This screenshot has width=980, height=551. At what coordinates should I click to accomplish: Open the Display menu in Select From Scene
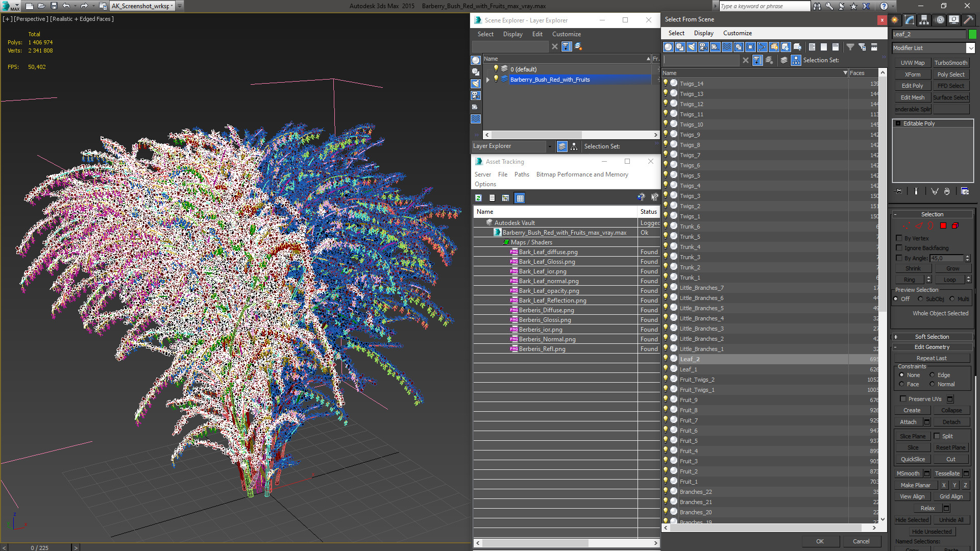703,33
